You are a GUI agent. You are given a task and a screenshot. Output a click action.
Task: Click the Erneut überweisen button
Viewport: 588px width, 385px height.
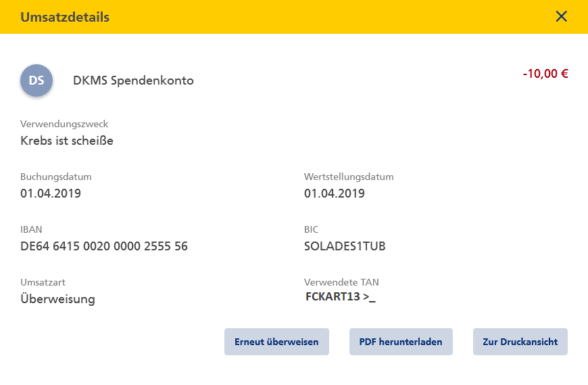pos(276,342)
